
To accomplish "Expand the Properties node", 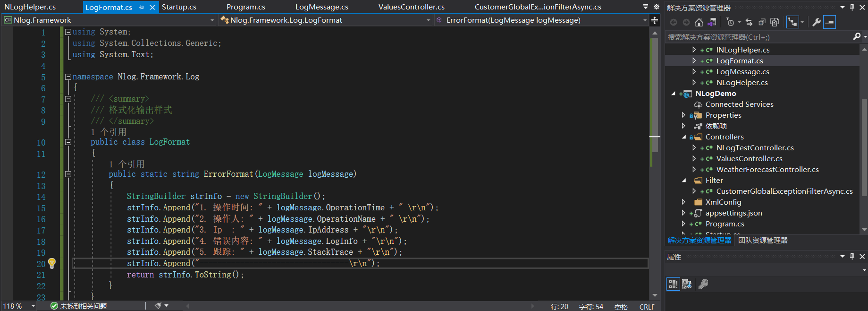I will point(683,115).
